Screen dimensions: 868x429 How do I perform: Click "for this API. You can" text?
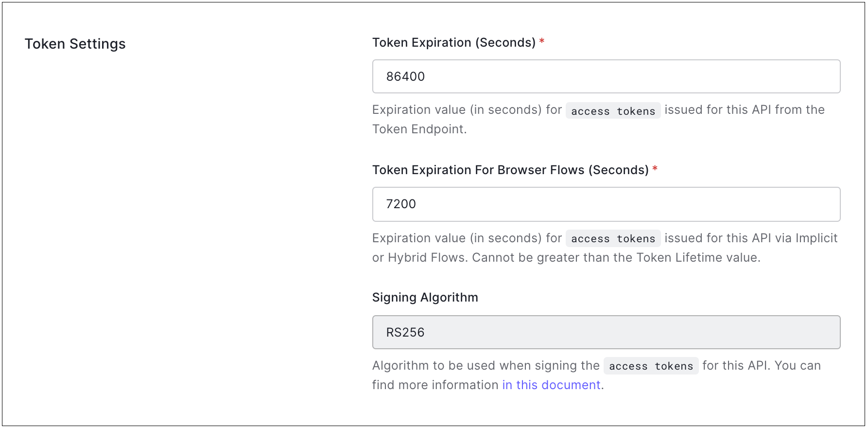tap(761, 366)
